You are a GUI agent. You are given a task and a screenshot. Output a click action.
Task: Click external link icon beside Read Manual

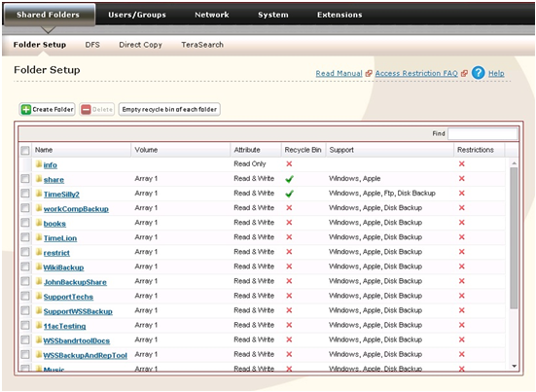coord(368,73)
